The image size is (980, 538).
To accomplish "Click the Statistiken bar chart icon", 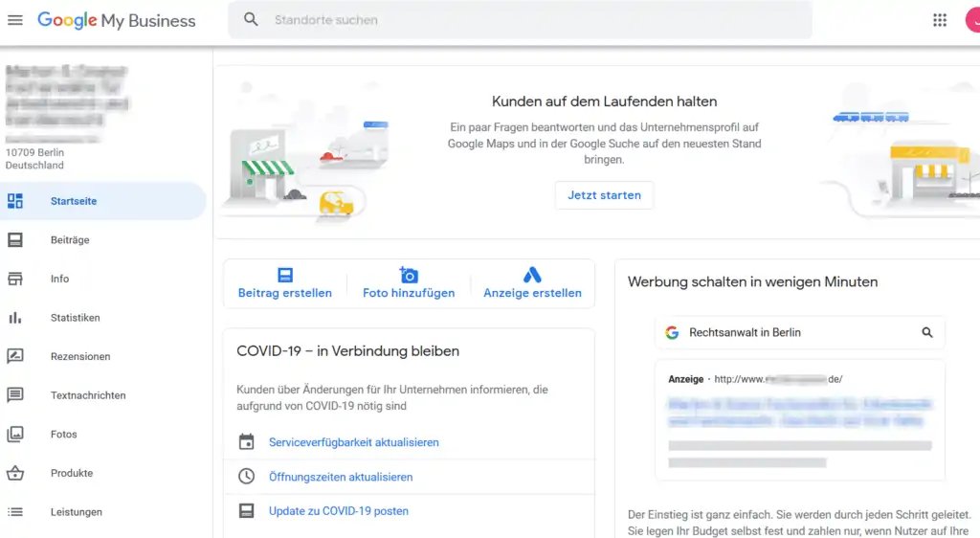I will click(x=15, y=318).
